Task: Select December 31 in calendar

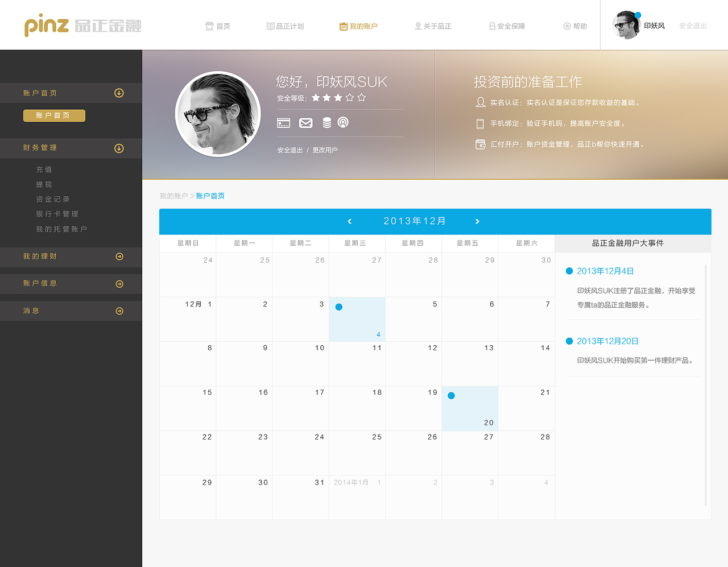Action: coord(301,497)
